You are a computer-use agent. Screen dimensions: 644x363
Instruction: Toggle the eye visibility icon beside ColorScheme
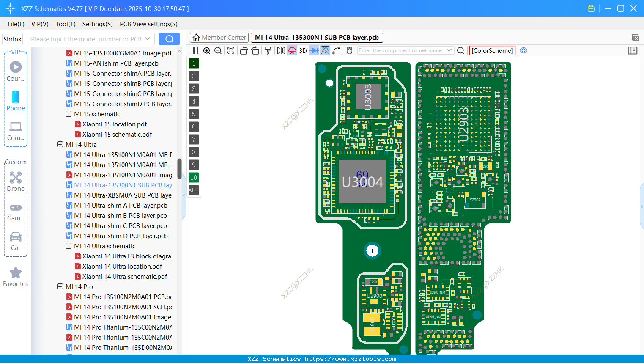[523, 50]
